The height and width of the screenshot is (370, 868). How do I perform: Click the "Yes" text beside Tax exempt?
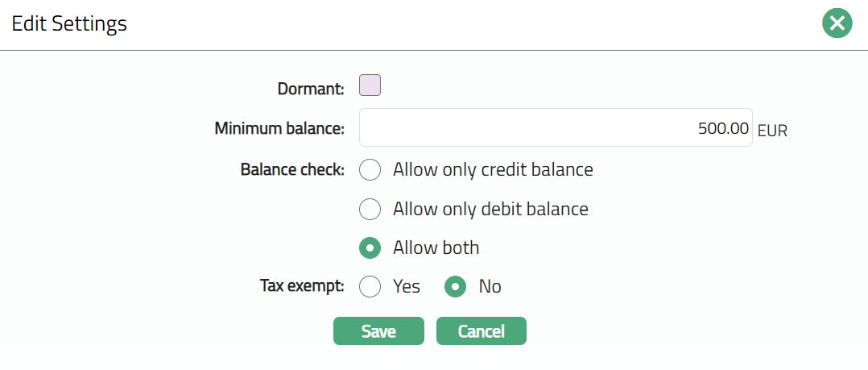(407, 286)
